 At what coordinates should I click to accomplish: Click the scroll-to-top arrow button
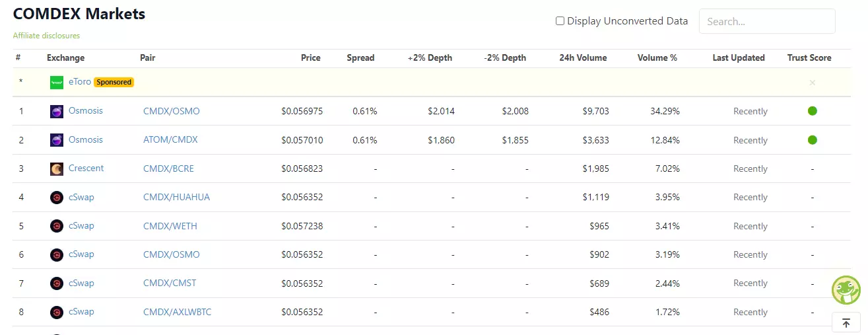[846, 324]
